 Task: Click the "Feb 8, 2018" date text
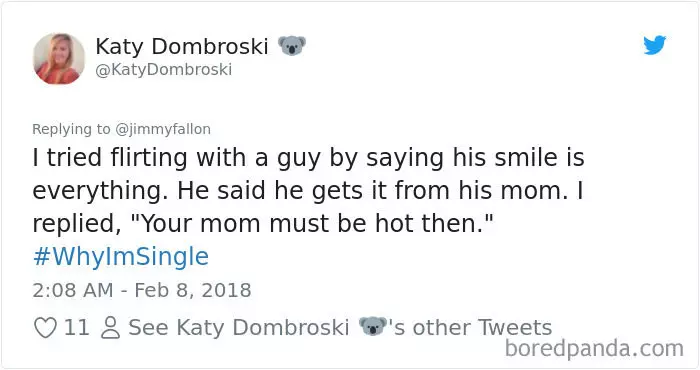click(193, 290)
